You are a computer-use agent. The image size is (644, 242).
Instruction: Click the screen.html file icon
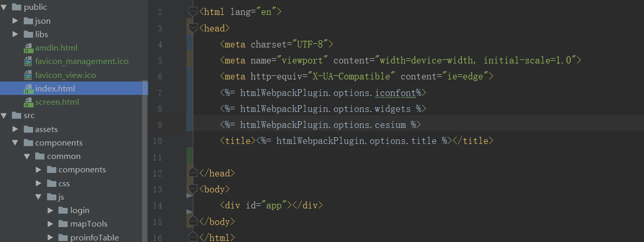pos(28,102)
